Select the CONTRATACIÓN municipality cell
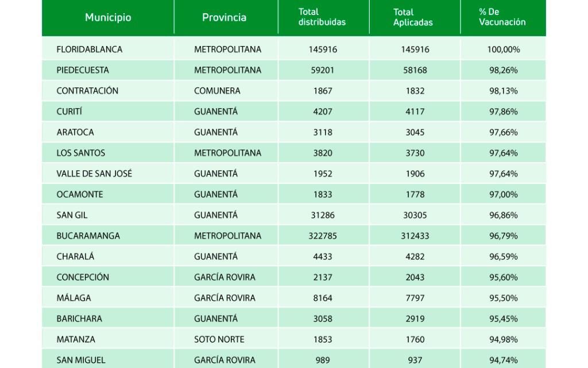 tap(87, 91)
